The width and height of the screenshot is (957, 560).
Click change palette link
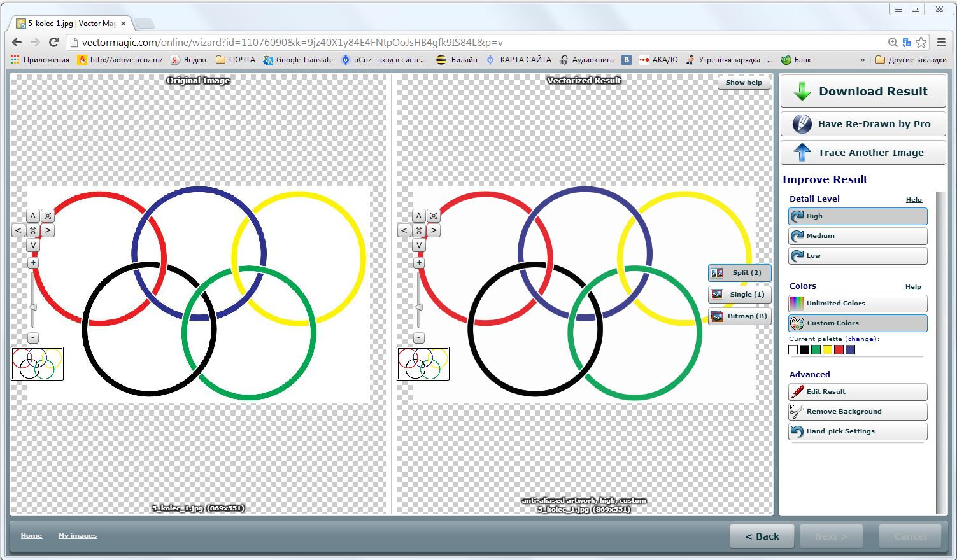(860, 339)
